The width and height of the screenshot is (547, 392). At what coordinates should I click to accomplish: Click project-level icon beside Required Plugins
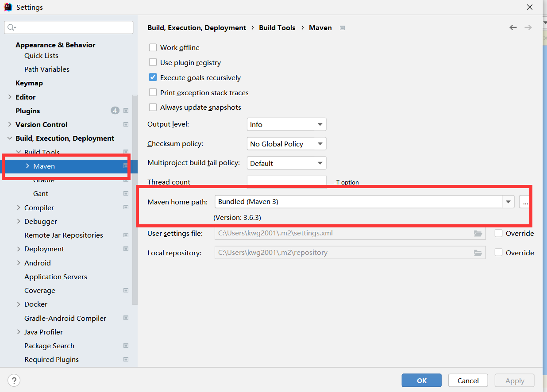126,359
